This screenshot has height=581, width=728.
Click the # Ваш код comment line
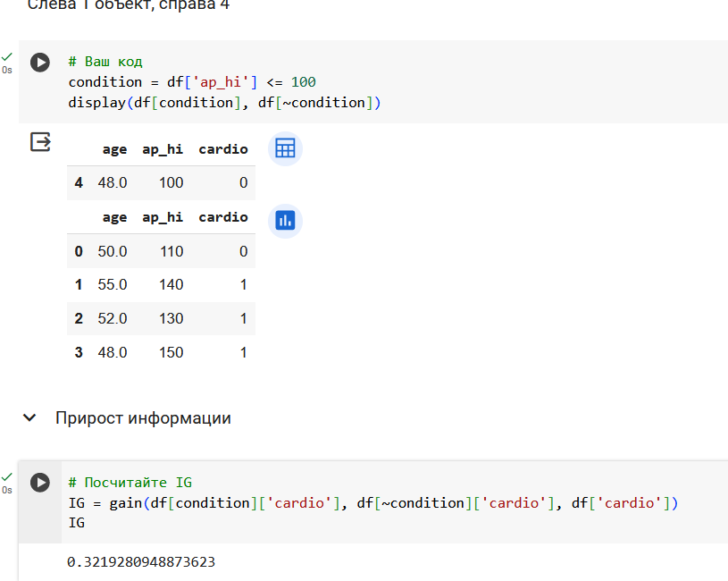[x=105, y=62]
